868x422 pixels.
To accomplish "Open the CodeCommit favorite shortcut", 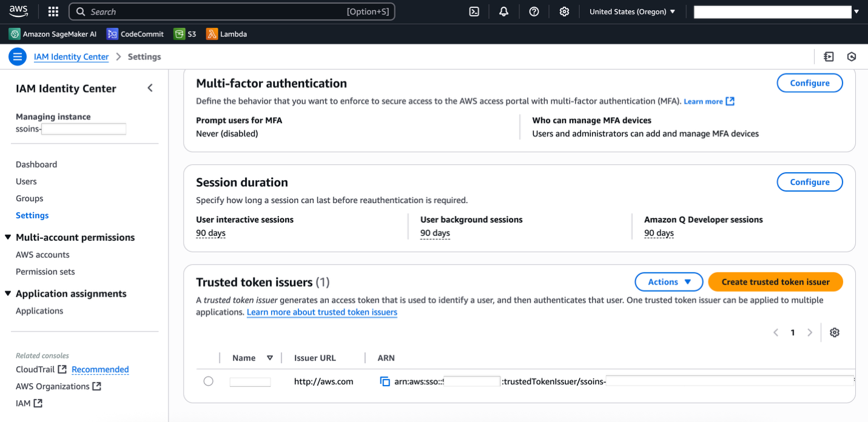I will (x=135, y=34).
